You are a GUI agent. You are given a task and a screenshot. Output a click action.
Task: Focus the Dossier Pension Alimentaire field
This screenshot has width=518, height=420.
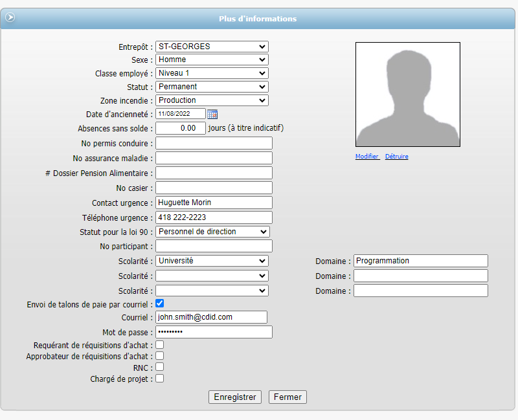click(214, 173)
